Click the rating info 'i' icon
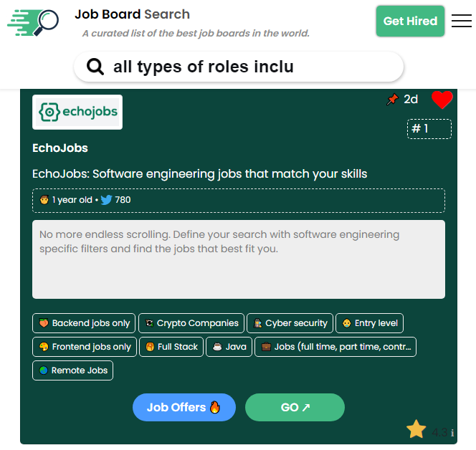This screenshot has width=476, height=450. click(452, 433)
